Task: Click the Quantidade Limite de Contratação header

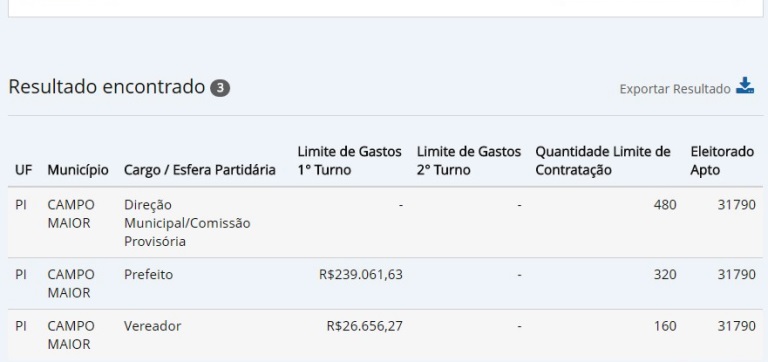Action: coord(602,161)
